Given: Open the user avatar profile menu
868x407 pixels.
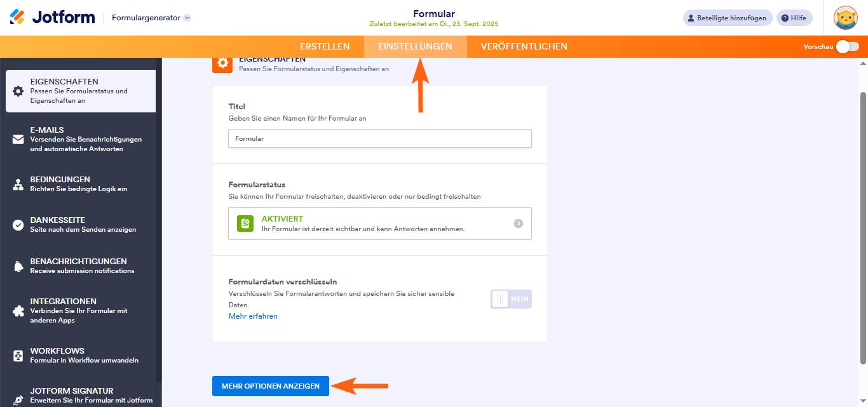Looking at the screenshot, I should [846, 18].
